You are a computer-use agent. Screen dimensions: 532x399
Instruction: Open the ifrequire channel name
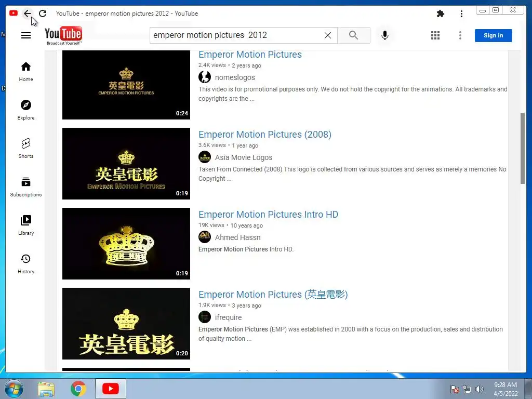coord(229,317)
